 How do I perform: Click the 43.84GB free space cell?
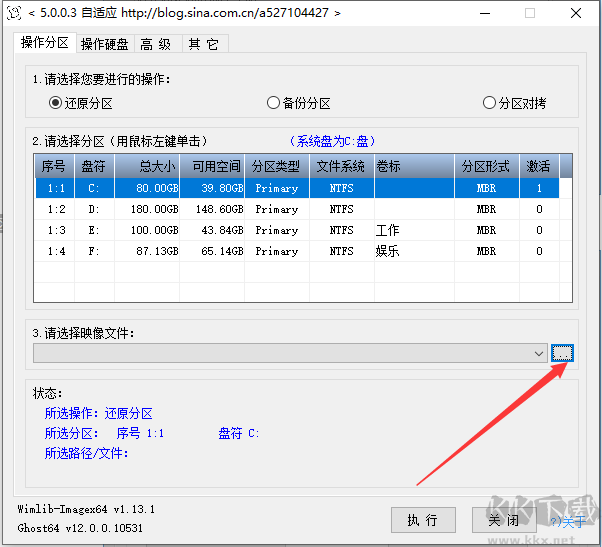212,230
